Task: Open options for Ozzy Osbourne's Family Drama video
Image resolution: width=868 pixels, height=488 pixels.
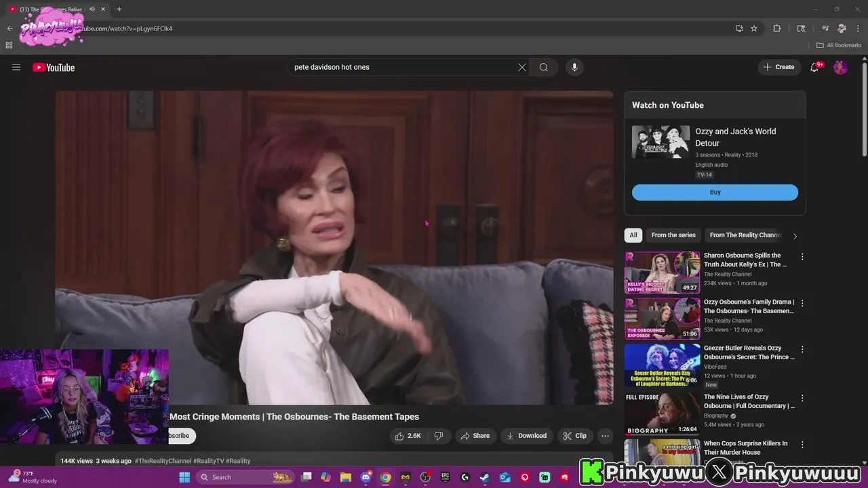Action: [x=802, y=303]
